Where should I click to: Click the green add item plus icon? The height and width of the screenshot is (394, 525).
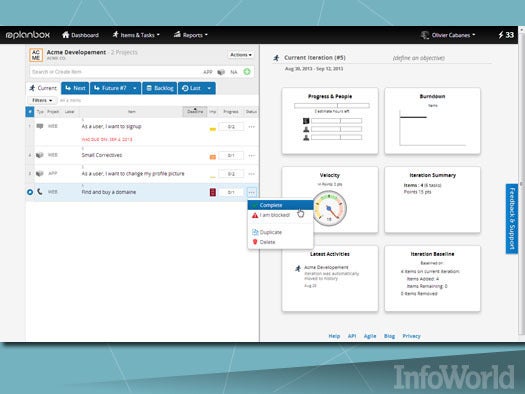click(x=247, y=72)
